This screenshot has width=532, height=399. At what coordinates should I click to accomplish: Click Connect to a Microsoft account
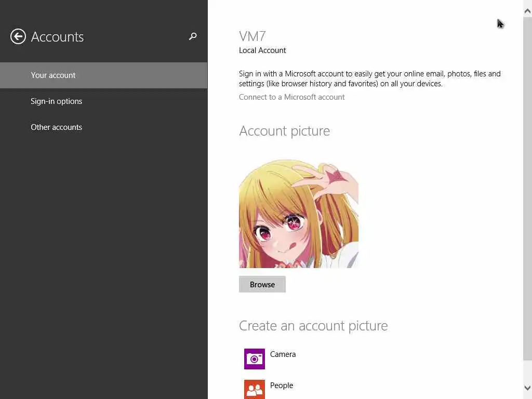click(x=291, y=97)
